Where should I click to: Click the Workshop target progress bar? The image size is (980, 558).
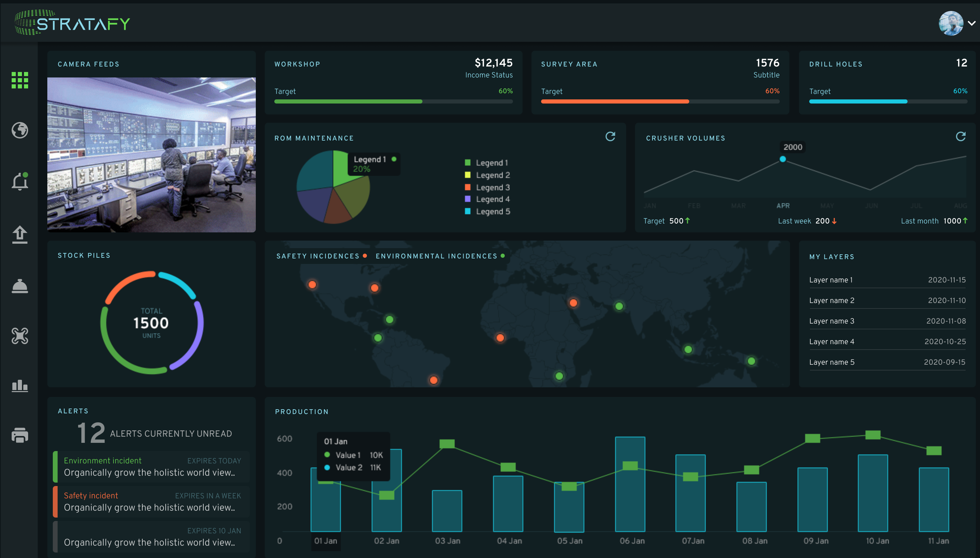click(x=393, y=101)
